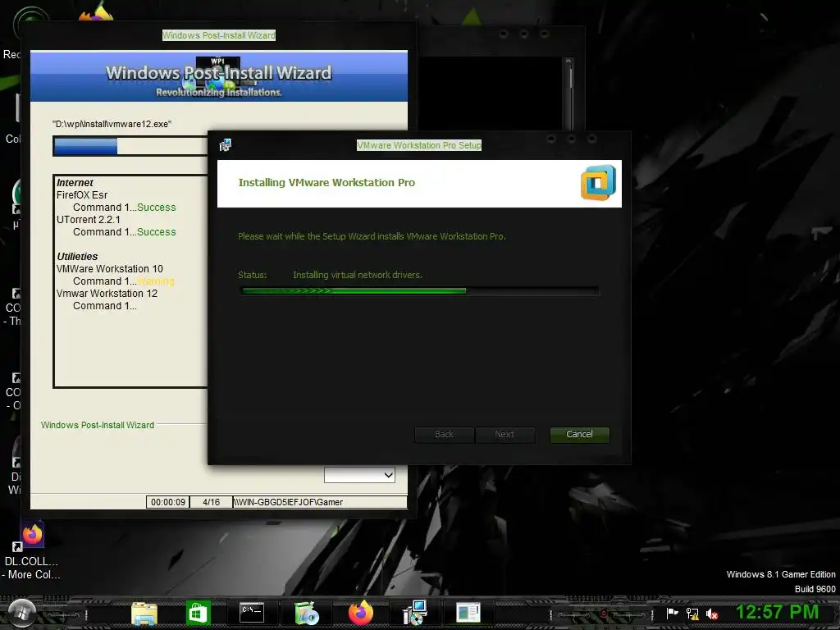Open the 'DL.COLL... - More Col...' desktop shortcut label
Image resolution: width=840 pixels, height=630 pixels.
31,568
